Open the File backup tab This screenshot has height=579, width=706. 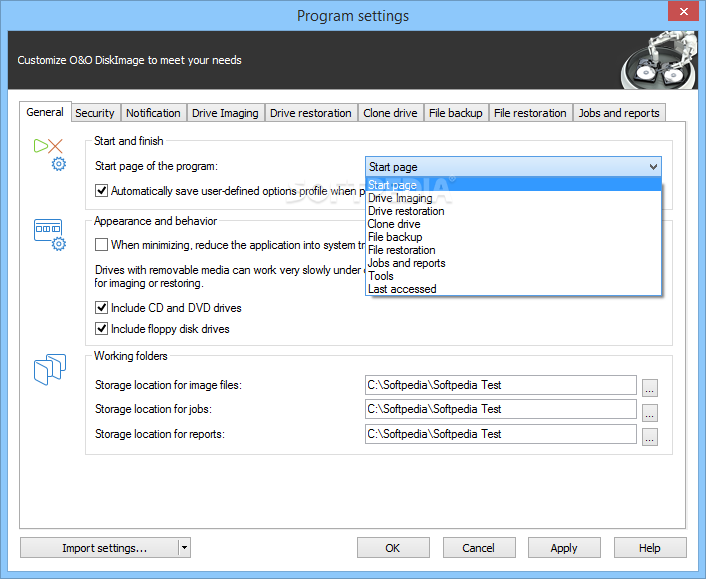[x=456, y=113]
